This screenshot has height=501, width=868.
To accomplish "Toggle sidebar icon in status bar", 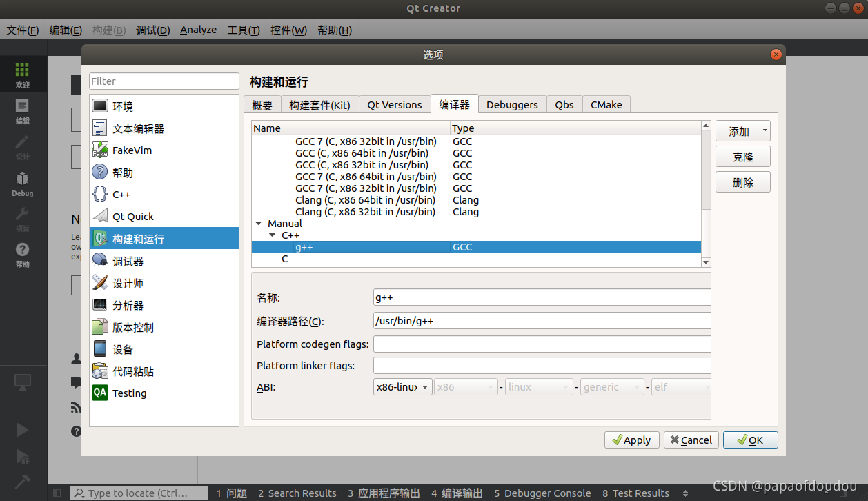I will (57, 493).
